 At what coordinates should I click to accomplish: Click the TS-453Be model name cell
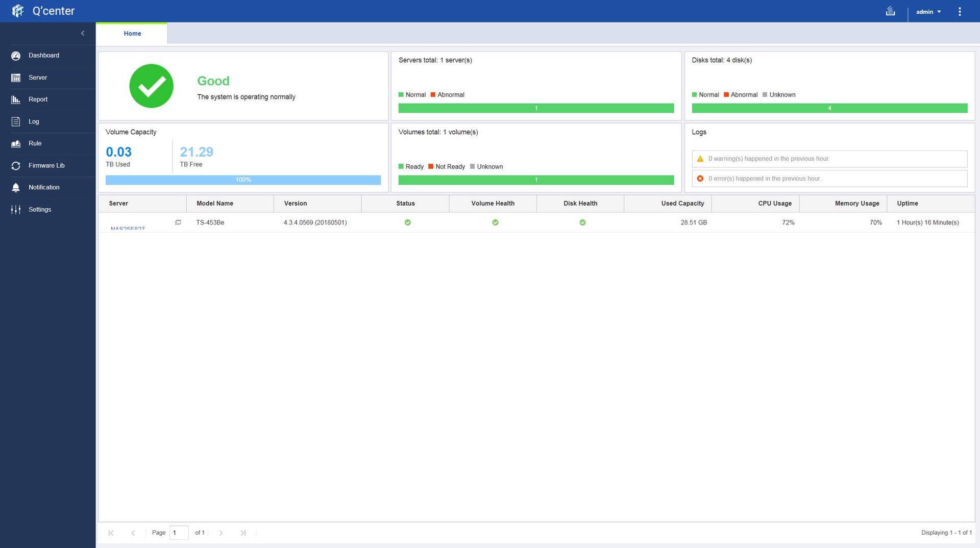pos(210,223)
